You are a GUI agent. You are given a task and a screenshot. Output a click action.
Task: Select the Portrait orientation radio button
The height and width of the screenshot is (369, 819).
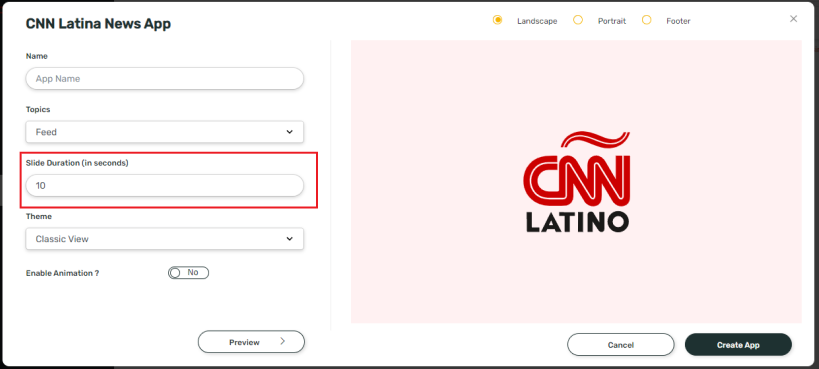pyautogui.click(x=578, y=20)
